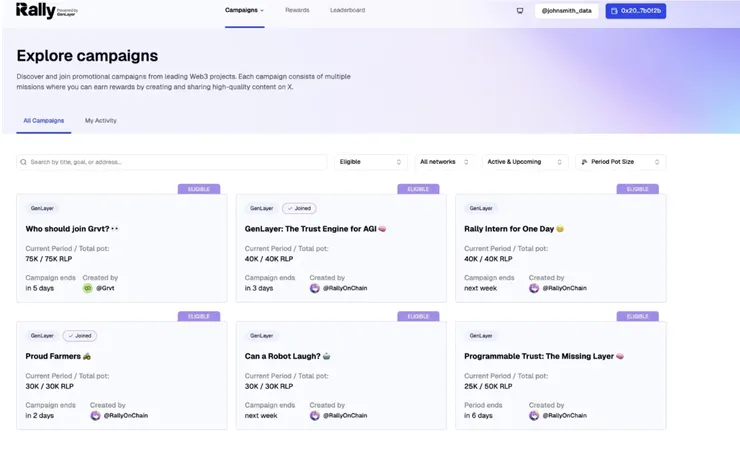Click the avatar on Can a Robot Laugh card
The image size is (740, 450).
(x=315, y=416)
